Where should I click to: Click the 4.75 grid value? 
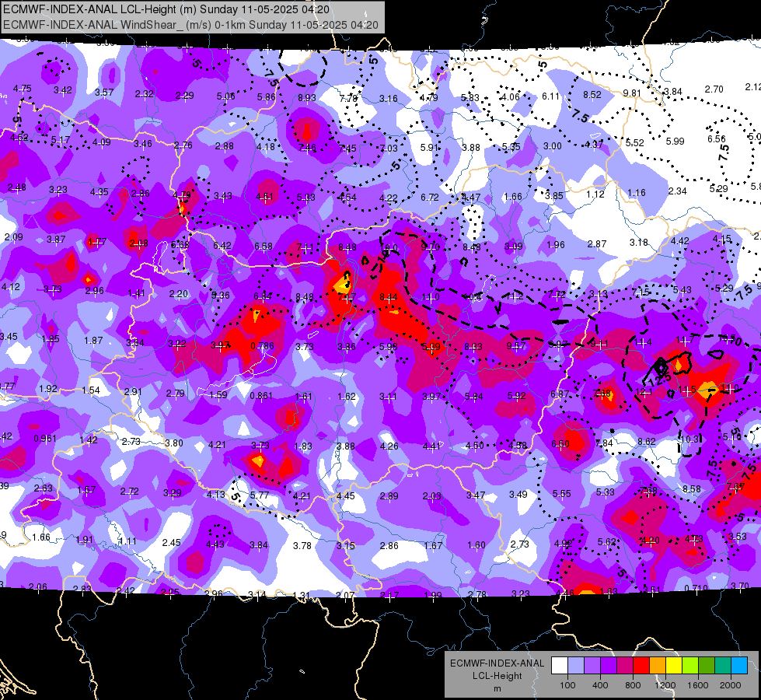(x=22, y=89)
